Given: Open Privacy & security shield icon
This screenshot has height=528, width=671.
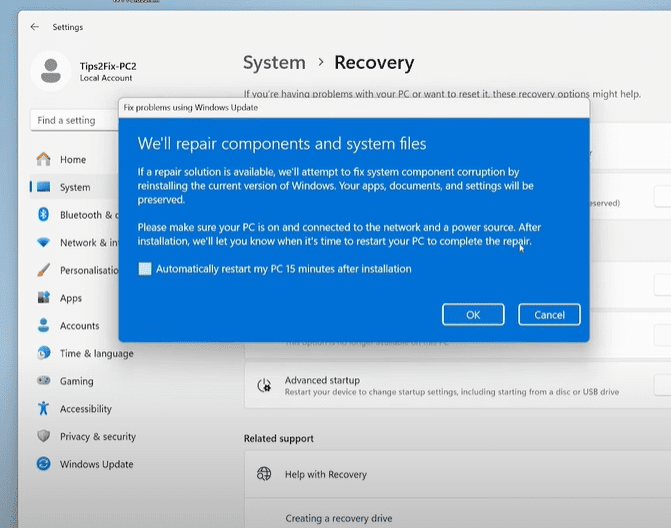Looking at the screenshot, I should [43, 436].
